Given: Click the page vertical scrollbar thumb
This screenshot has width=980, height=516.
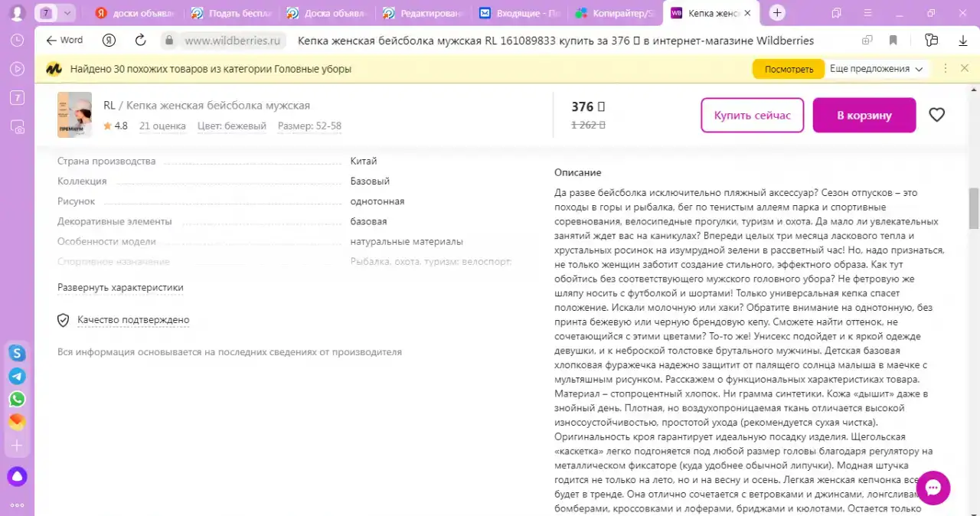Looking at the screenshot, I should pos(974,208).
